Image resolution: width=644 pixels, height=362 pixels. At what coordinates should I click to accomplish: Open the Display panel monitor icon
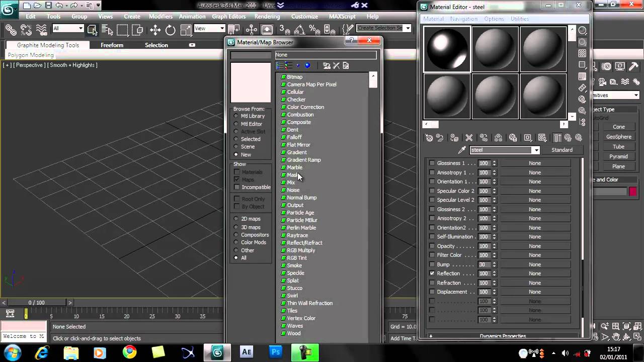(620, 66)
